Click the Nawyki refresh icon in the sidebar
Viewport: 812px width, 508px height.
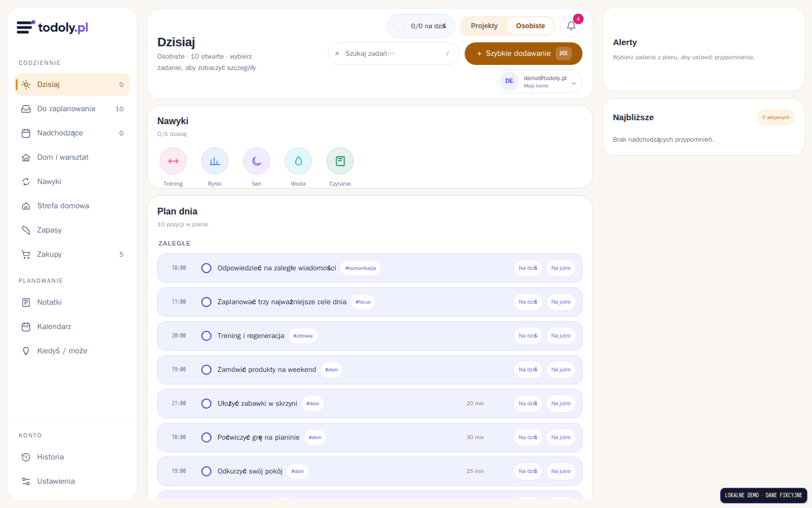coord(26,182)
